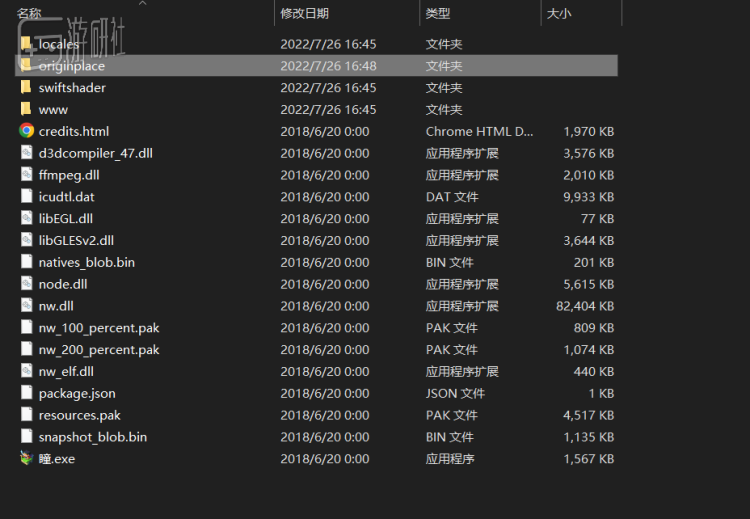
Task: Sort by the 类型 column header
Action: click(438, 13)
